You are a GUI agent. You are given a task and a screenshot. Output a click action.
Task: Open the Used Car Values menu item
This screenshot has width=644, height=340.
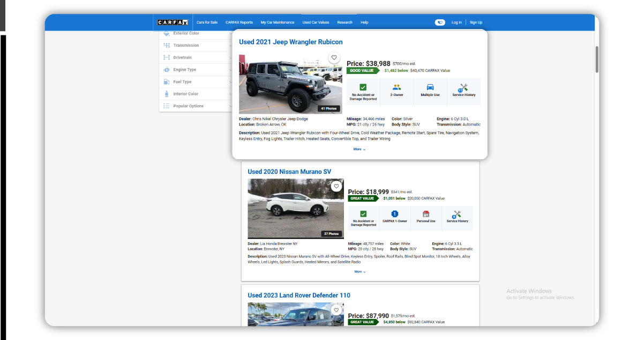(316, 22)
